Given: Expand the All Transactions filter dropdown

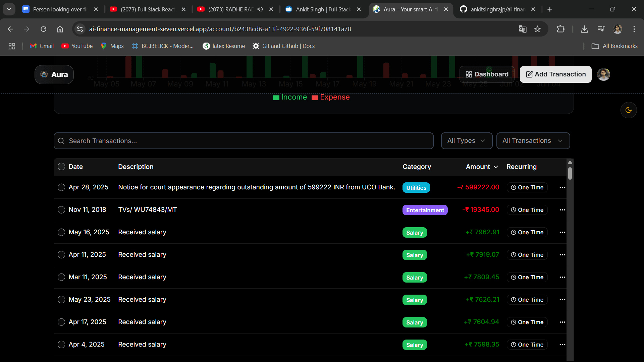Looking at the screenshot, I should (x=533, y=141).
